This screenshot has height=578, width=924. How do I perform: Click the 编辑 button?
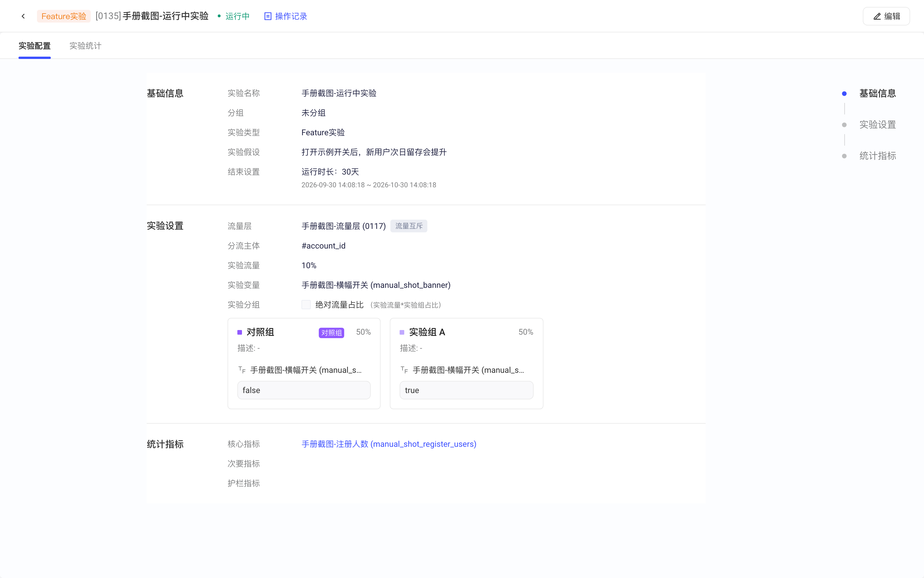click(x=886, y=16)
